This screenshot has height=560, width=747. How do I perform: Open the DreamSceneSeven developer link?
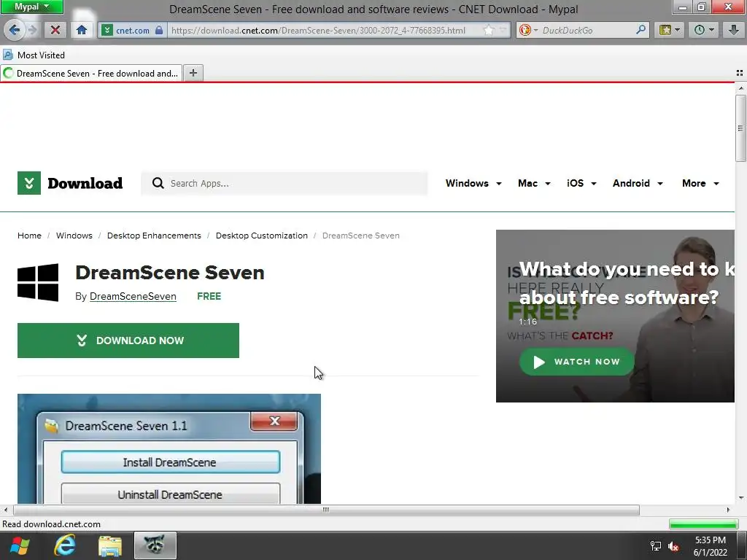click(x=133, y=296)
